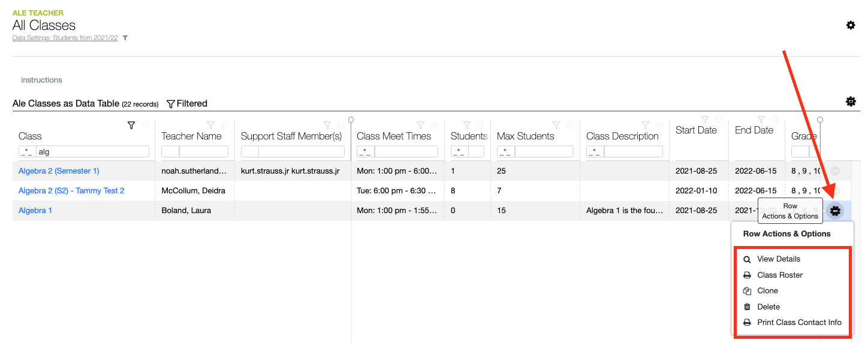Click the active filter icon on Class column
This screenshot has width=868, height=343.
(x=131, y=125)
